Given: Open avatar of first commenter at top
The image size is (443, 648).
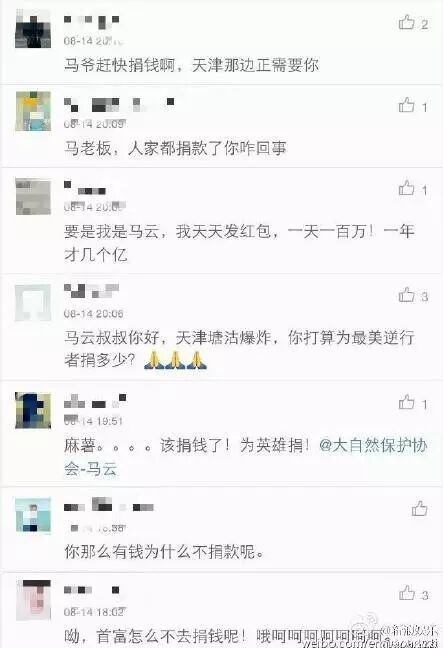Looking at the screenshot, I should [33, 29].
